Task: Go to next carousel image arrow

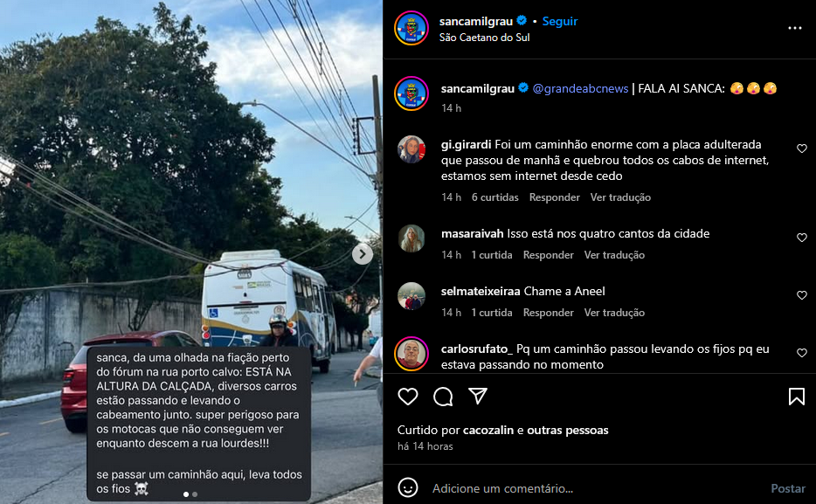Action: pos(363,254)
